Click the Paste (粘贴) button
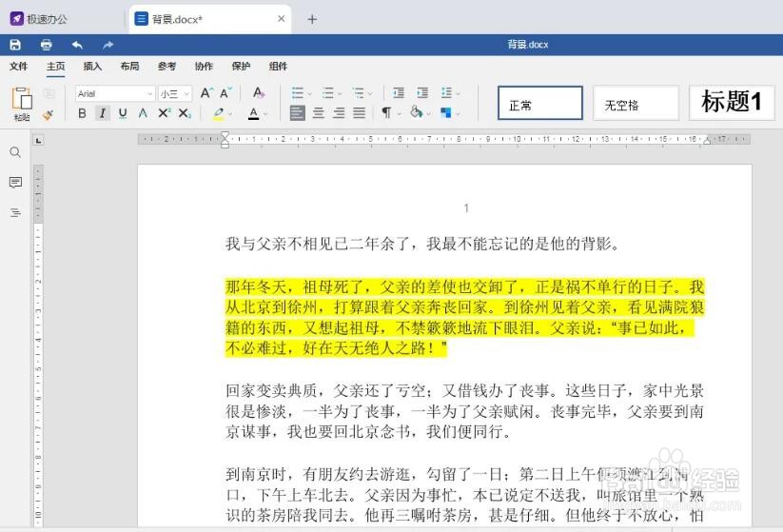This screenshot has width=783, height=532. [22, 104]
